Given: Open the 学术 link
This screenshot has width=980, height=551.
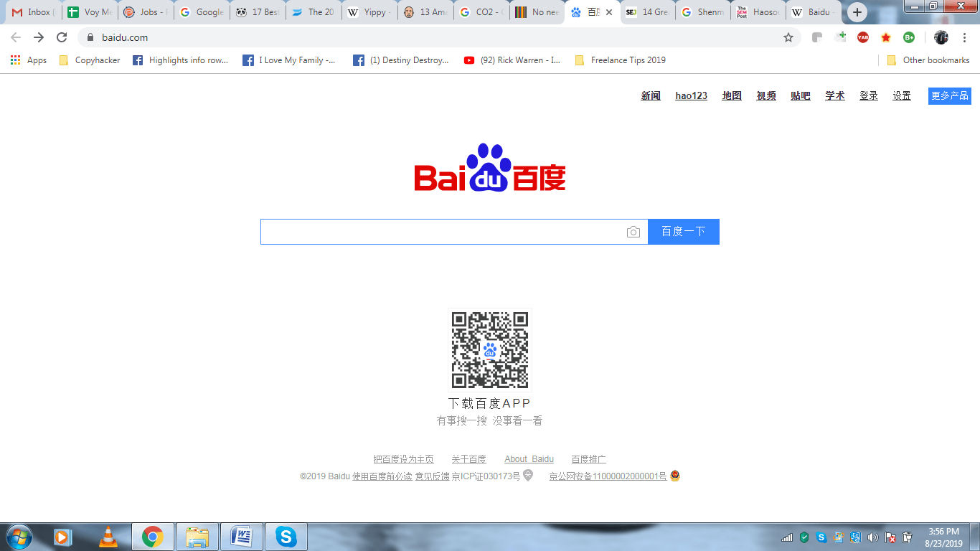Looking at the screenshot, I should coord(835,96).
